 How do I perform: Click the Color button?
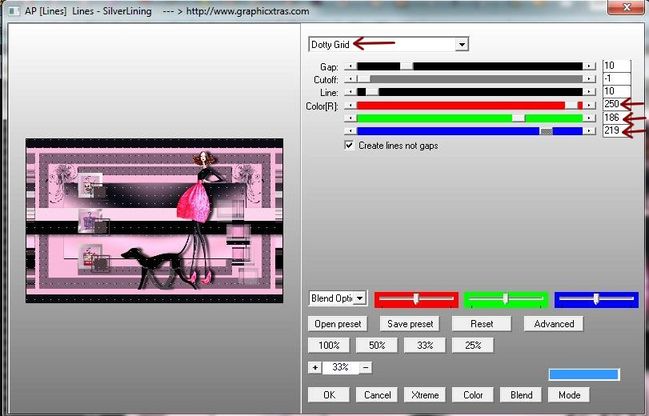[473, 395]
